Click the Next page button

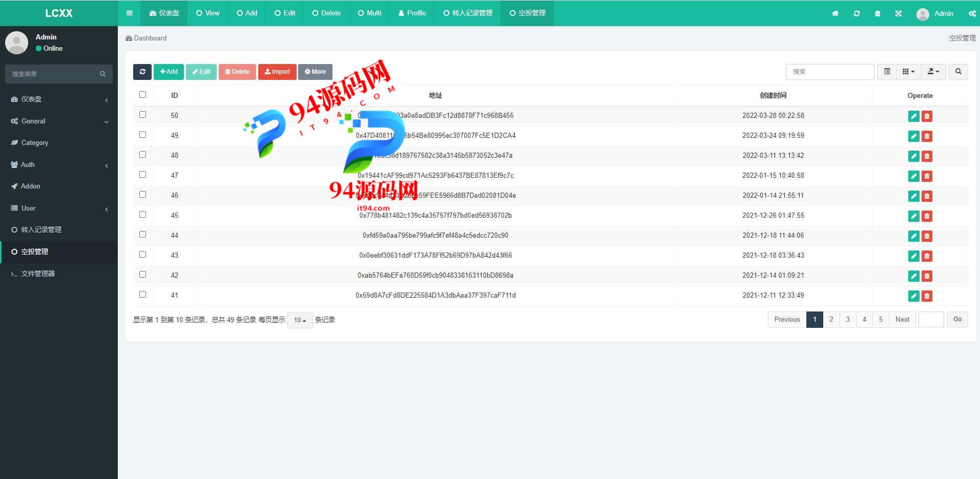tap(902, 320)
